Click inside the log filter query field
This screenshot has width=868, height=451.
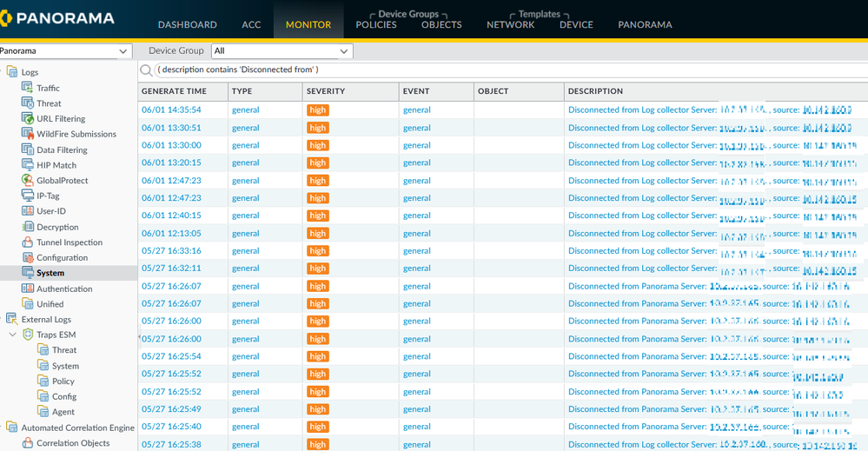point(504,70)
